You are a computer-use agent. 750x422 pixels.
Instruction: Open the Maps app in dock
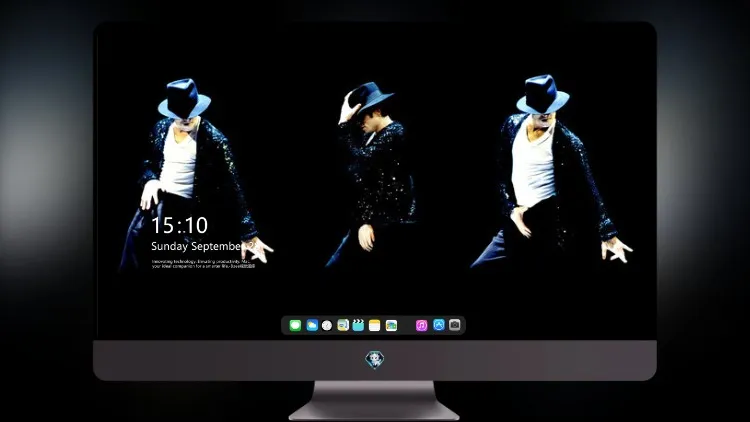tap(343, 325)
